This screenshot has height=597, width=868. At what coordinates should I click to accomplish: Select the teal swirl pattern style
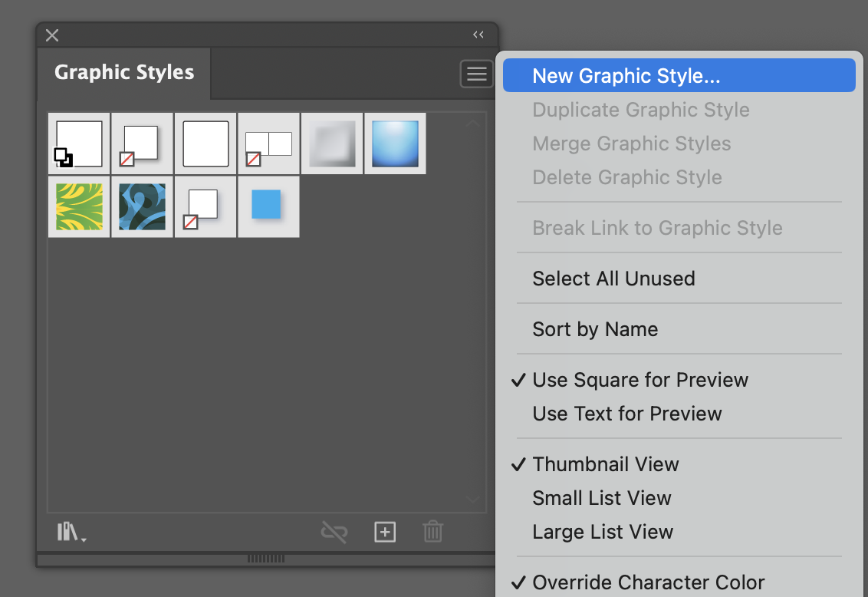click(x=142, y=206)
